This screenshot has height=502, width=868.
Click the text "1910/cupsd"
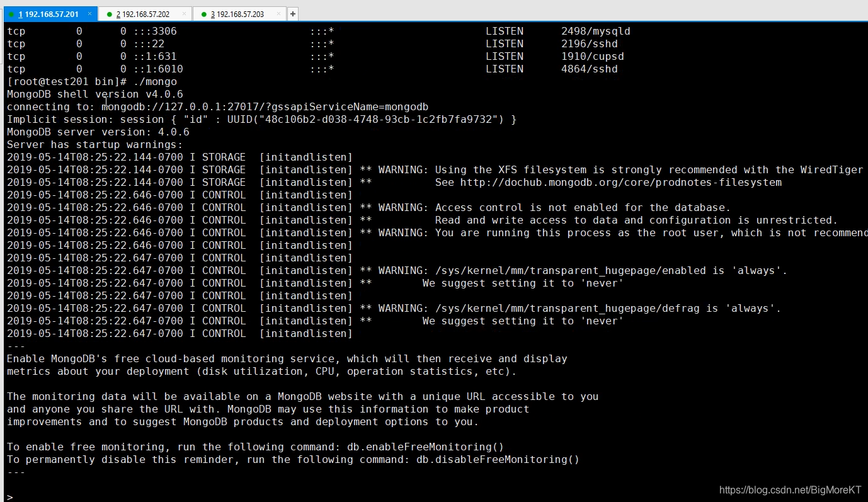[592, 56]
